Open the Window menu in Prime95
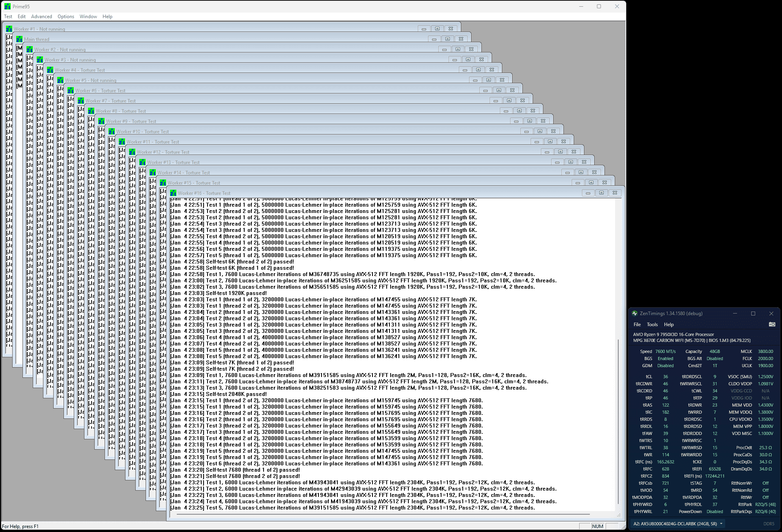Image resolution: width=782 pixels, height=532 pixels. point(88,17)
